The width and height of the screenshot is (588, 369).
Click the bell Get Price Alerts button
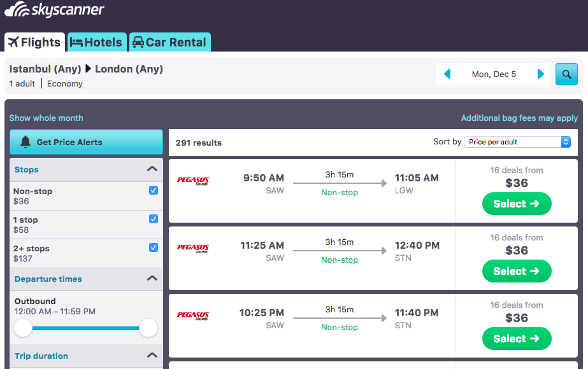tap(86, 142)
